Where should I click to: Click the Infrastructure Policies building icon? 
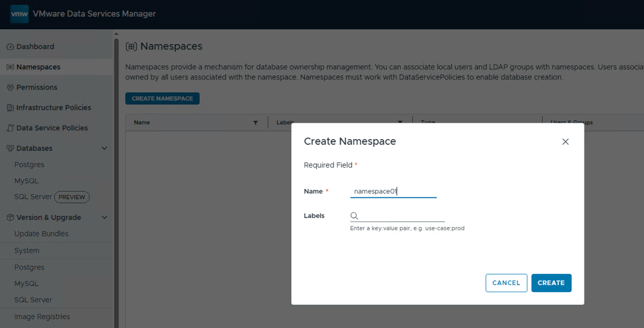pyautogui.click(x=10, y=108)
